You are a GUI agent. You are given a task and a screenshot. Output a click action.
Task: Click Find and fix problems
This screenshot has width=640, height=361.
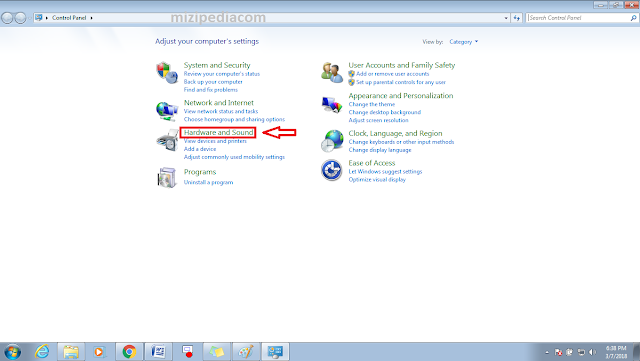[x=211, y=90]
